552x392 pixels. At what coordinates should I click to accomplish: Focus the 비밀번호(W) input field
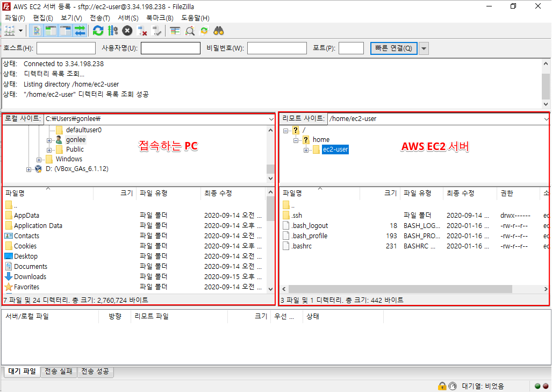277,48
